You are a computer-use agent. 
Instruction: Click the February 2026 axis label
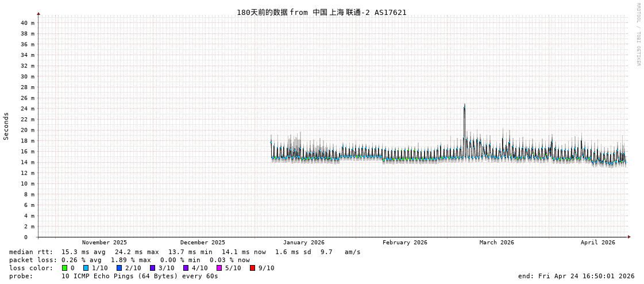[405, 243]
